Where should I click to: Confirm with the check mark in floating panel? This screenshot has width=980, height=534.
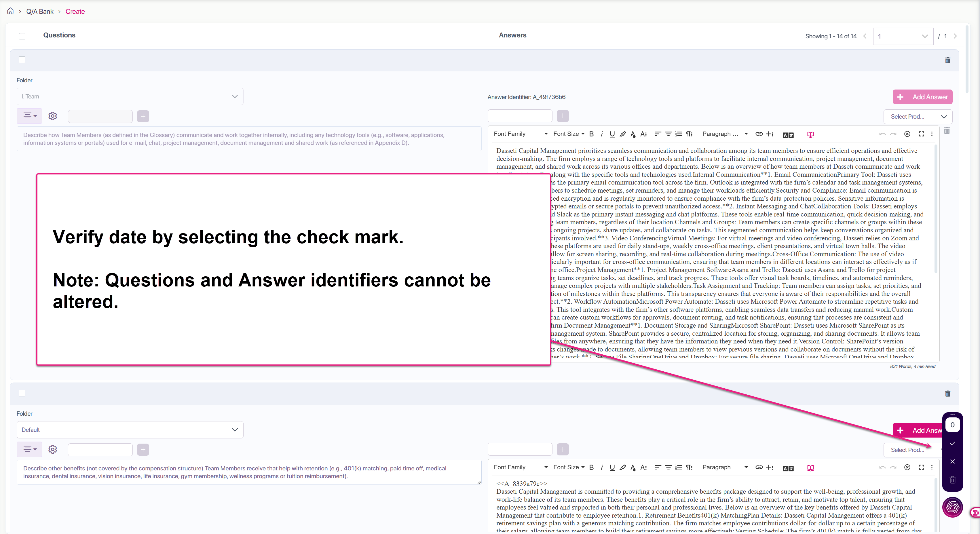(x=952, y=444)
